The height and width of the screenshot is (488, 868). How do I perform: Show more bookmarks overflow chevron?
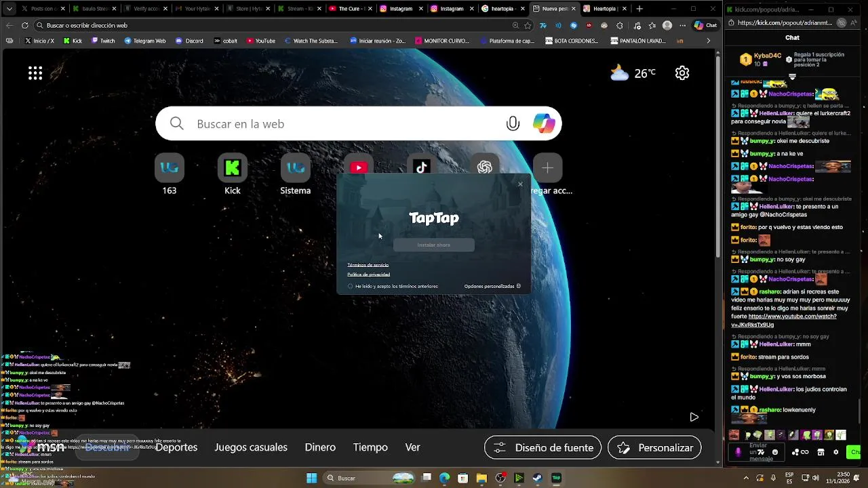[709, 41]
